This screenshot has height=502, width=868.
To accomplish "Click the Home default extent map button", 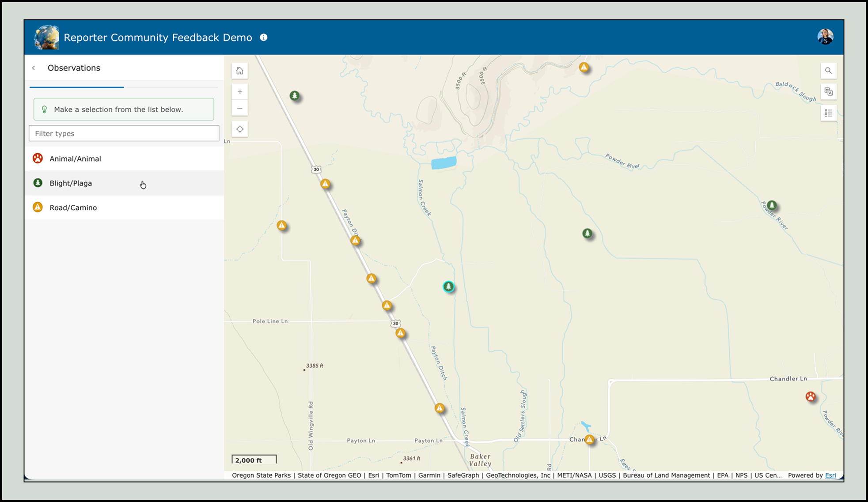I will pos(239,71).
